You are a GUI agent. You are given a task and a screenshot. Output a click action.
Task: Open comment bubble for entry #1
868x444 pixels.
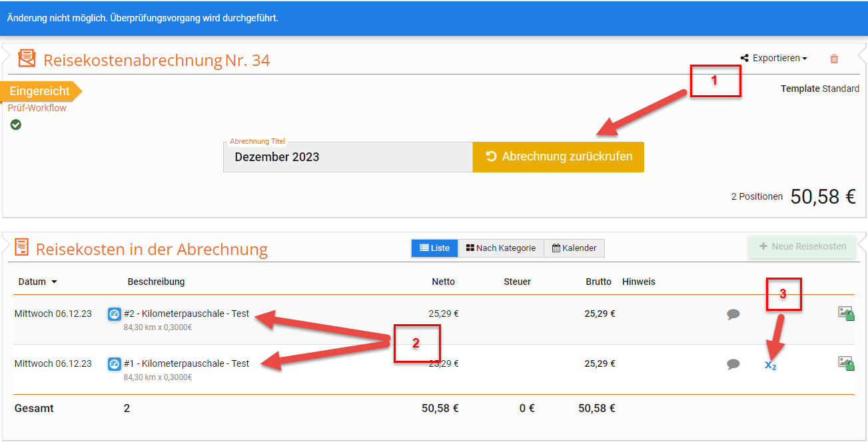(733, 364)
